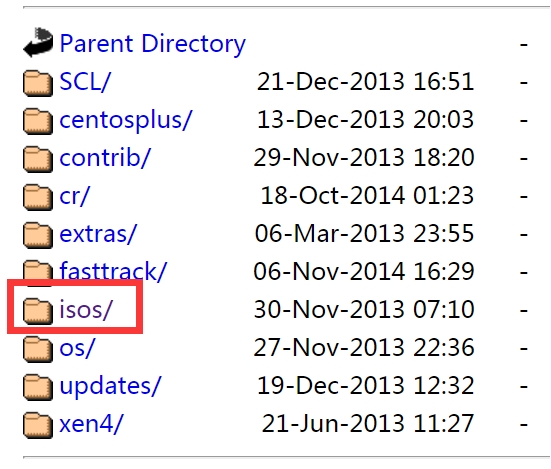551x469 pixels.
Task: Navigate into the os/ directory
Action: 77,348
